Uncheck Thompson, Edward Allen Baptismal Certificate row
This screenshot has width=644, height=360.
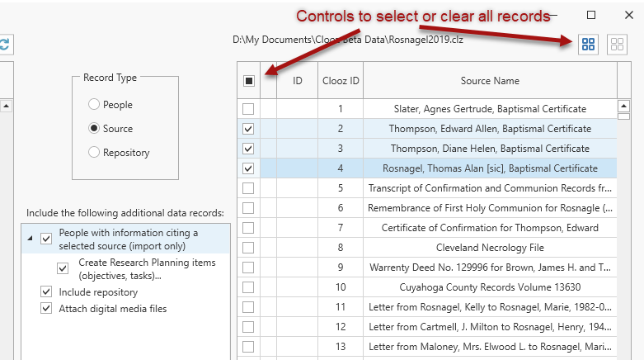[x=248, y=129]
